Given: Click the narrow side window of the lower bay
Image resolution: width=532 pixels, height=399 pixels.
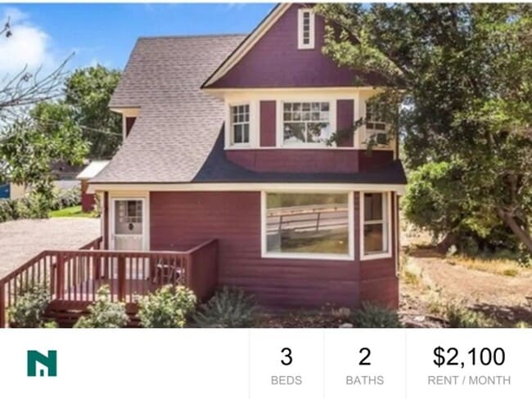Looking at the screenshot, I should click(375, 224).
